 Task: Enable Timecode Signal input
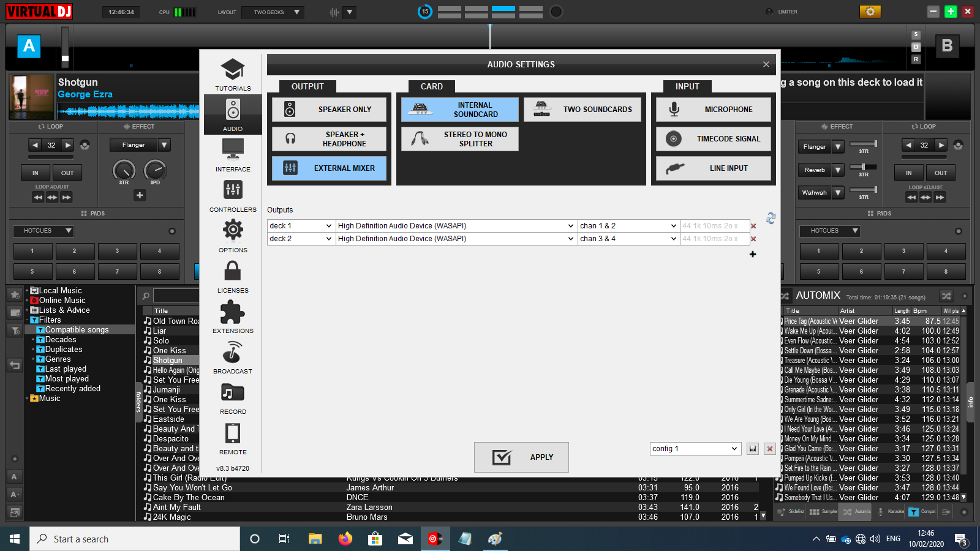pos(714,139)
